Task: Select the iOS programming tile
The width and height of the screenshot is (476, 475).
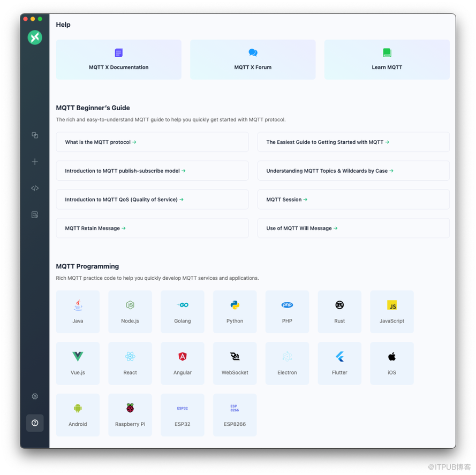Action: (x=392, y=363)
